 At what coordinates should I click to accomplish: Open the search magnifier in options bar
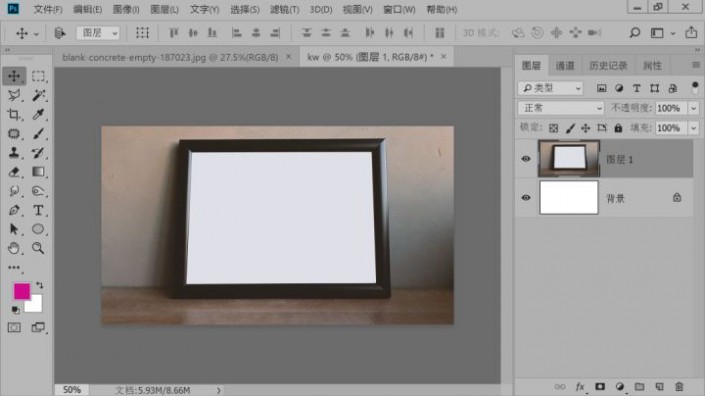[634, 32]
